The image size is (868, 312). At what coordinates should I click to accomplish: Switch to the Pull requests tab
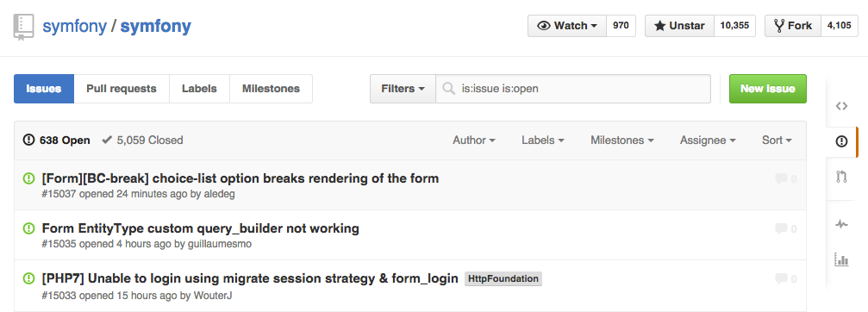pos(122,89)
